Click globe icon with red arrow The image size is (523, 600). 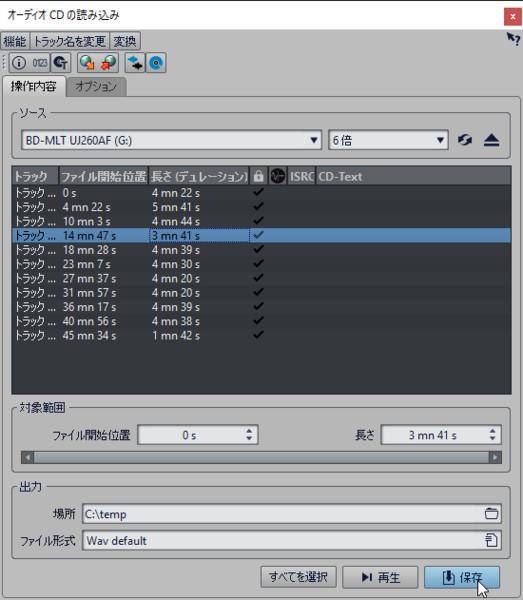click(108, 63)
